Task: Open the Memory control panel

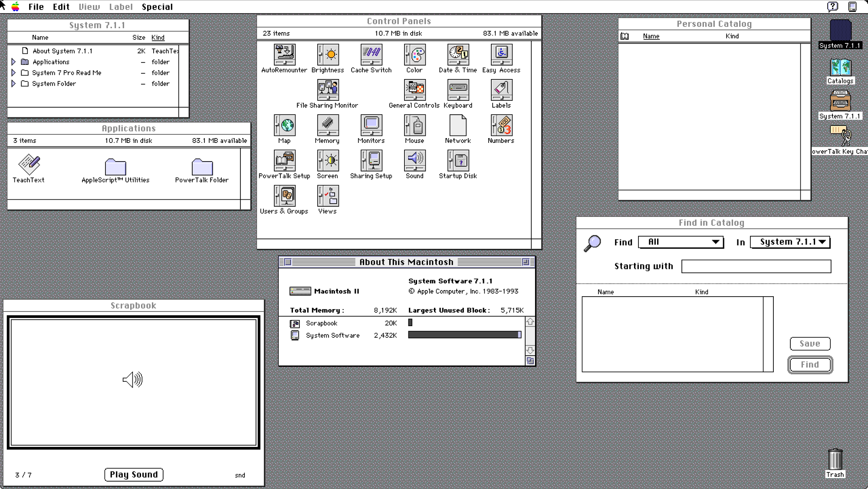Action: [328, 125]
